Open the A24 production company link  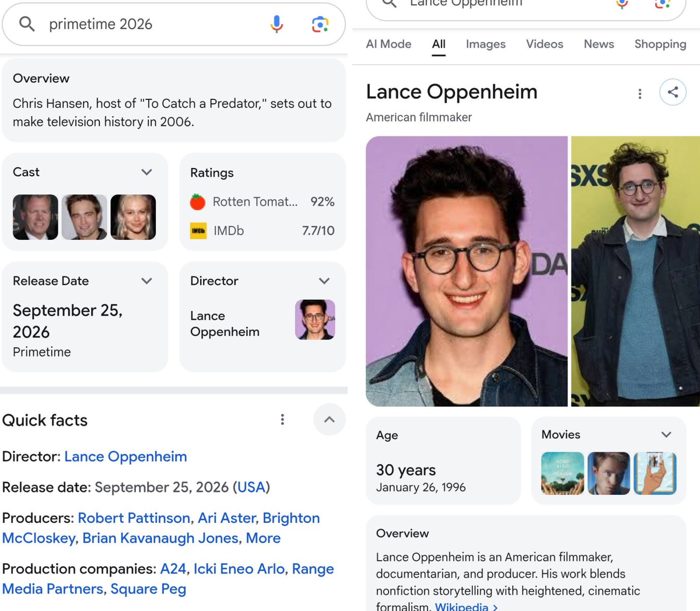pos(173,568)
